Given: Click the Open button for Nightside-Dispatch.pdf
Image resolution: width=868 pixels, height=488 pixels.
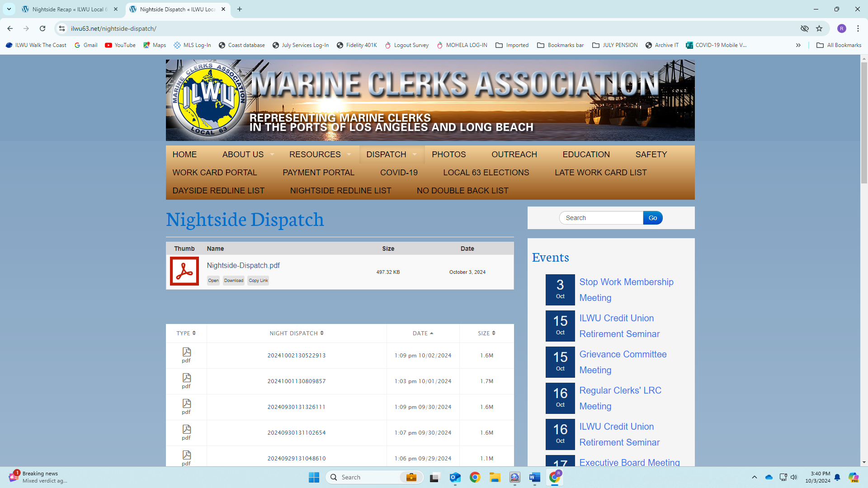Looking at the screenshot, I should 213,281.
